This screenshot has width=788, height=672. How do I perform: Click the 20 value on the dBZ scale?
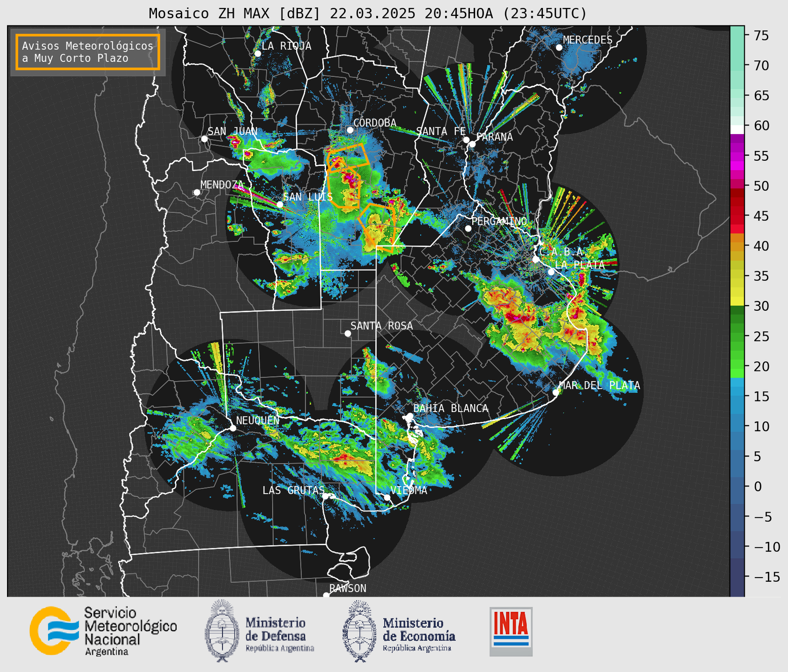tap(761, 366)
